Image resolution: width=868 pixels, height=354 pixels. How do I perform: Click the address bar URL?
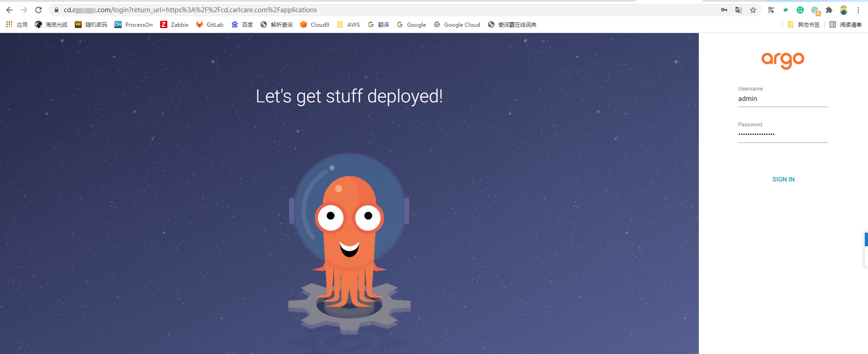coord(190,10)
